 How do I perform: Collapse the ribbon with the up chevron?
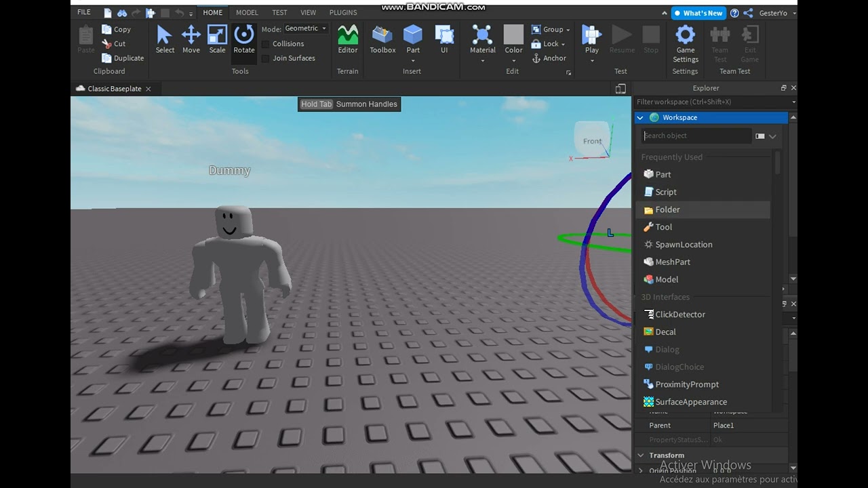665,13
